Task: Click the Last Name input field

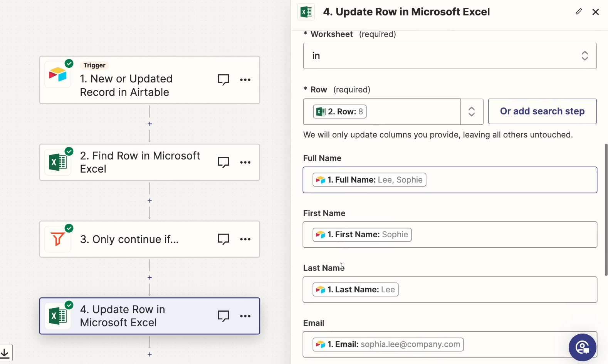Action: [x=450, y=290]
